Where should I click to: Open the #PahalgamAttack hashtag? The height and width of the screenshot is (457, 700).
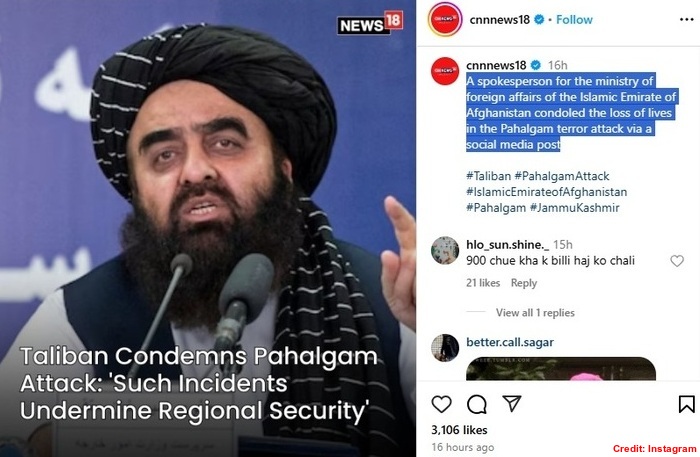click(562, 176)
